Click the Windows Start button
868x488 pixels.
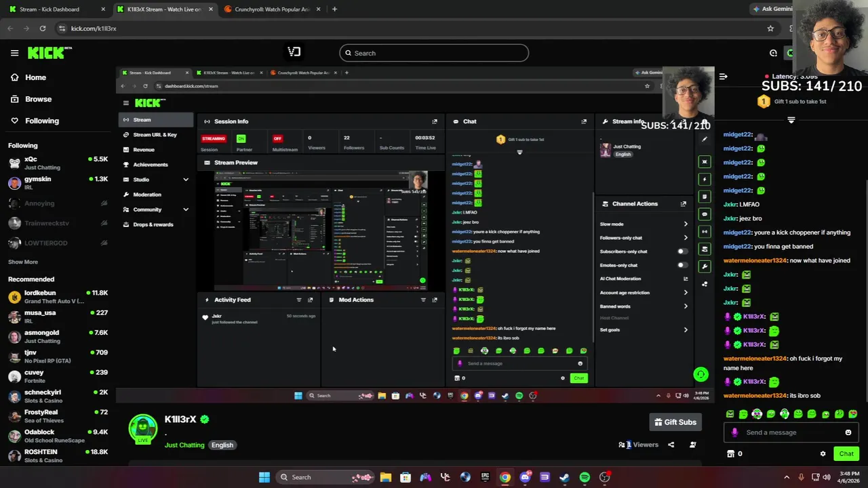pyautogui.click(x=264, y=477)
